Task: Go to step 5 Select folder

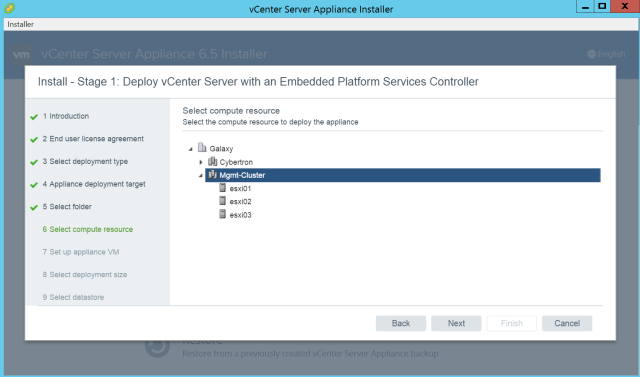Action: (x=67, y=207)
